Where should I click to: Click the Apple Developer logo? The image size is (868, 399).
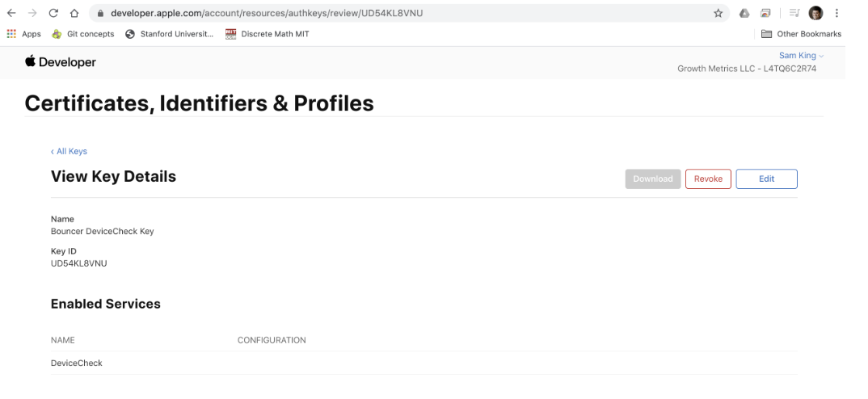61,62
